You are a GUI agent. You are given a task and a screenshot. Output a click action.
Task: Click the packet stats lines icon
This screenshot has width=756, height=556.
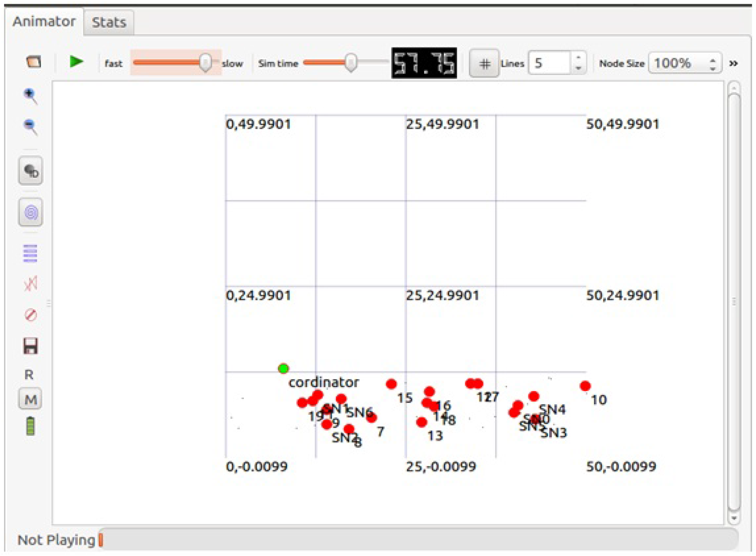point(30,253)
